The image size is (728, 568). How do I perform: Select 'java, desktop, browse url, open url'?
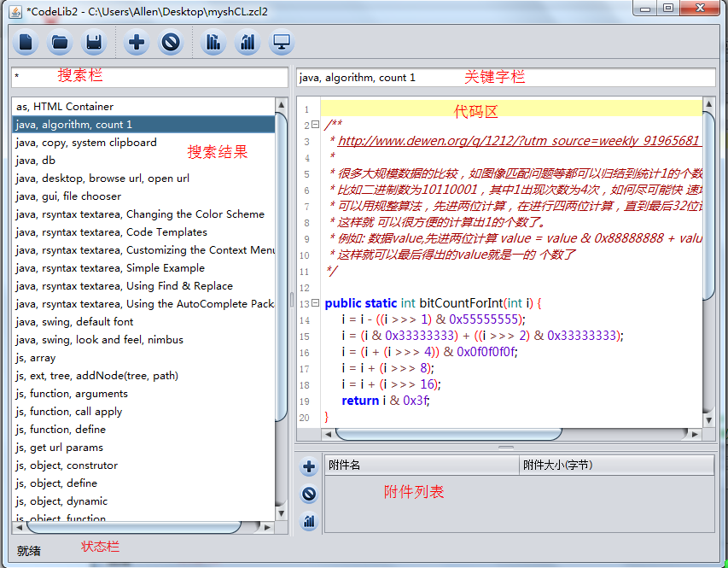pyautogui.click(x=143, y=178)
